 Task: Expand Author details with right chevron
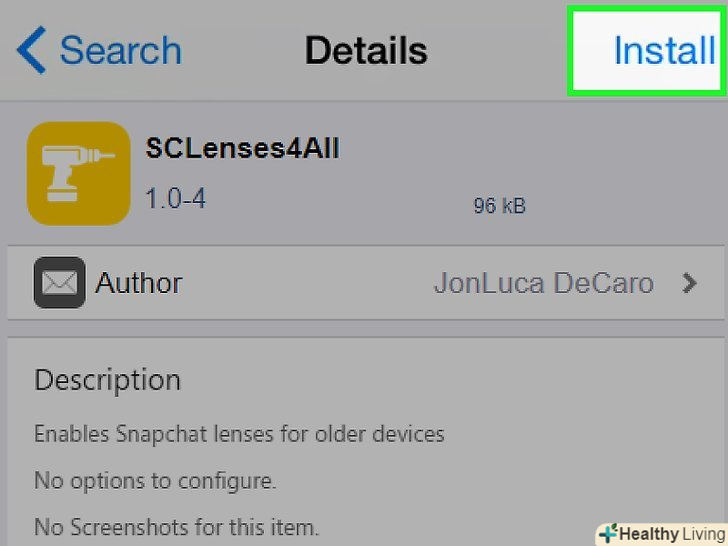click(x=689, y=283)
